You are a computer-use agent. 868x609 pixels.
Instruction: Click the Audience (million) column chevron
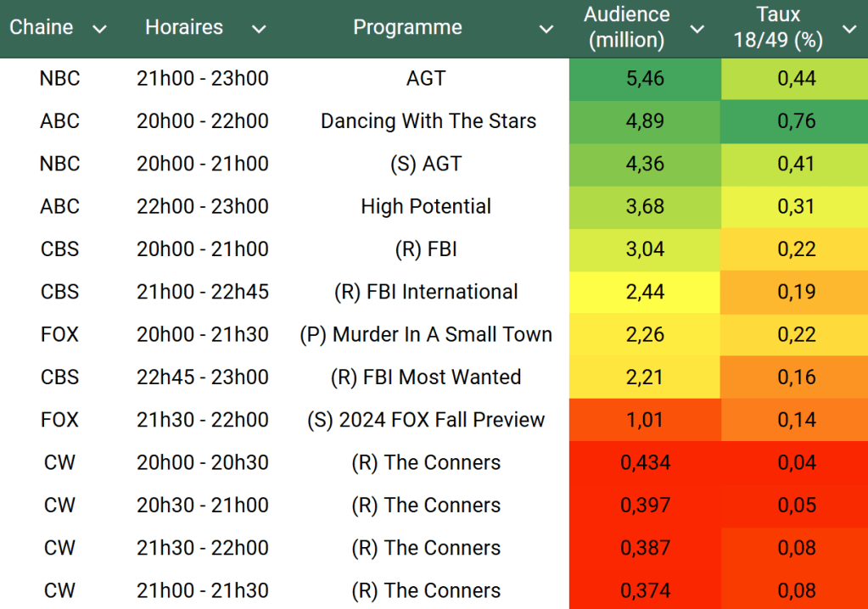(697, 29)
